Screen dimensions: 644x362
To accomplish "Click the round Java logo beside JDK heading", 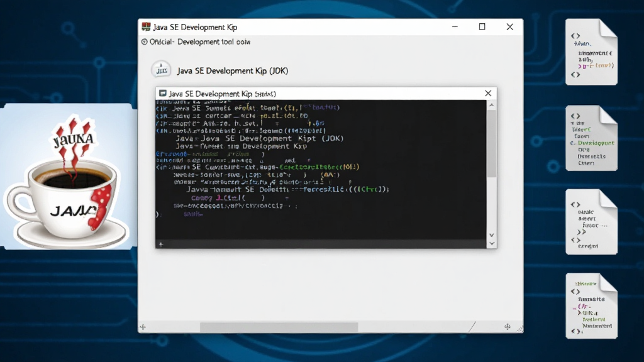I will (x=161, y=70).
